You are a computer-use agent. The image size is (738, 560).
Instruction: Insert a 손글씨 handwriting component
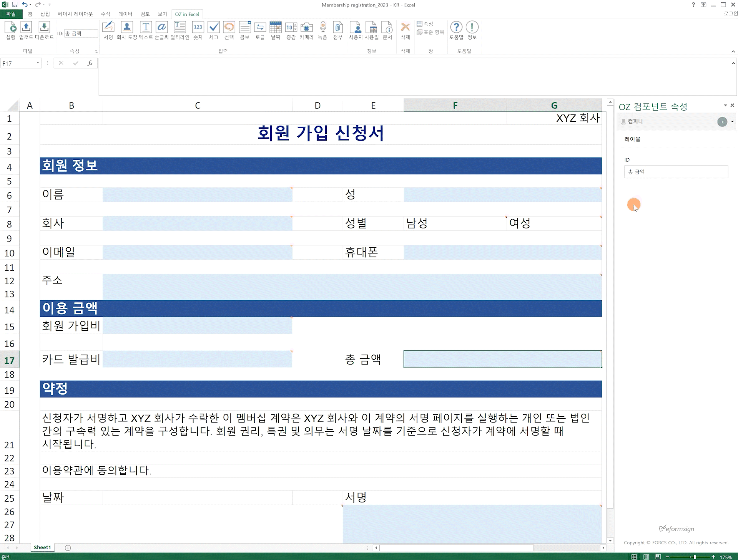point(162,30)
